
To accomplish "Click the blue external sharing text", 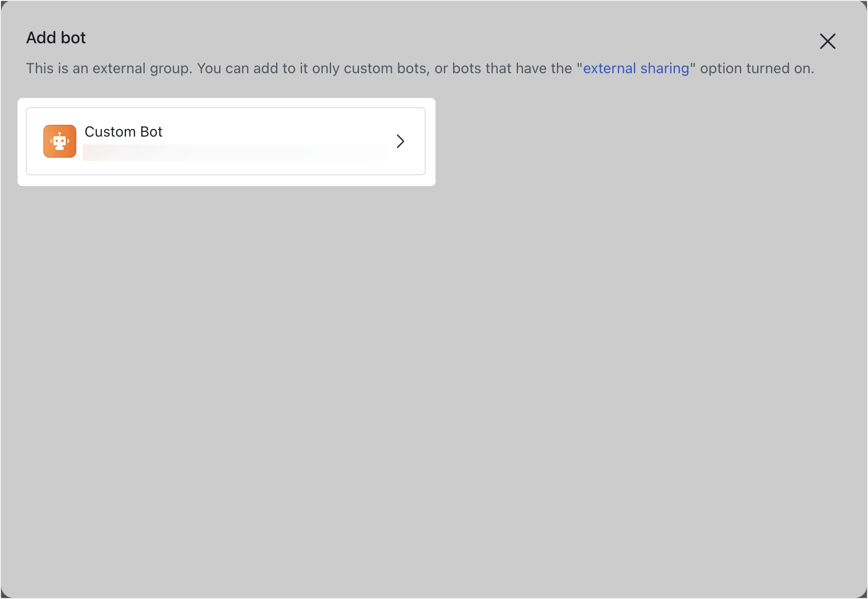I will (x=636, y=68).
